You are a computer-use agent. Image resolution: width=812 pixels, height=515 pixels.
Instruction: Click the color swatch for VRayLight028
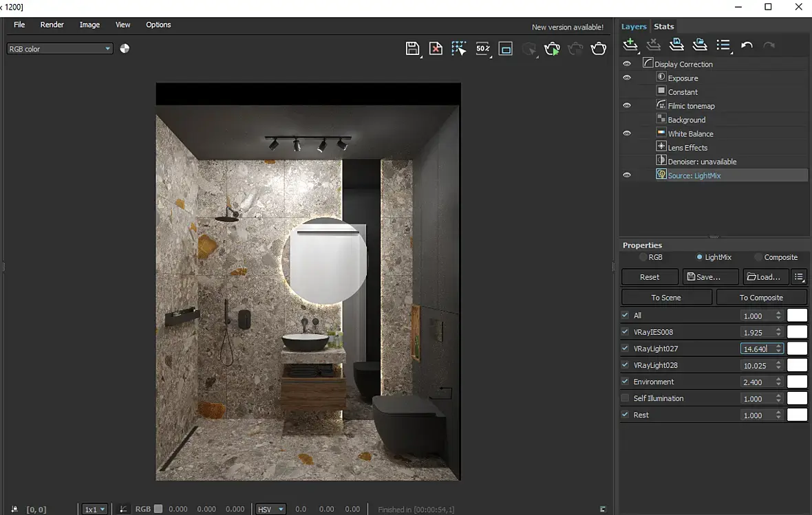pos(797,365)
